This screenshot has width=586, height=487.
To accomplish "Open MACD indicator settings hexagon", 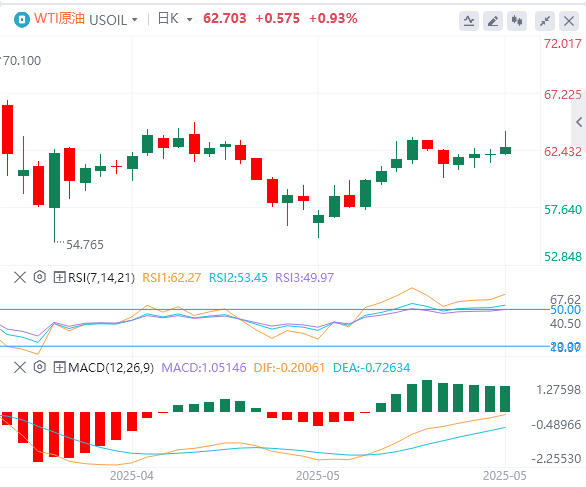I will click(x=40, y=367).
